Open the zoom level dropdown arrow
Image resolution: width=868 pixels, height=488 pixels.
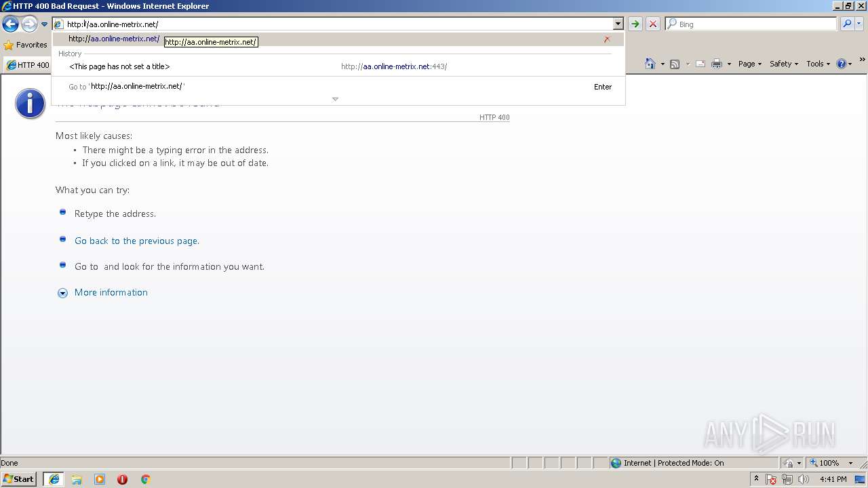(850, 463)
